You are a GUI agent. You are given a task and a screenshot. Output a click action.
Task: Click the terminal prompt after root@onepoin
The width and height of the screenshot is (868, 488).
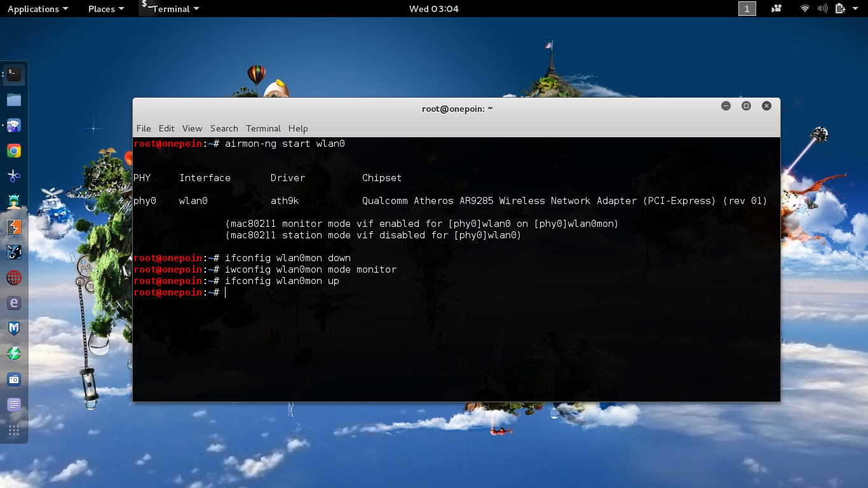pyautogui.click(x=226, y=292)
